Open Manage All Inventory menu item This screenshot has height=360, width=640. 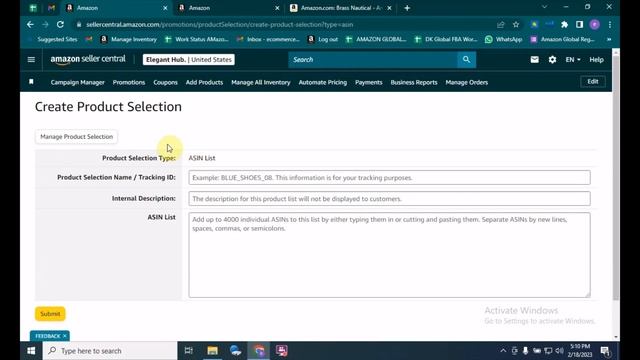[x=261, y=82]
